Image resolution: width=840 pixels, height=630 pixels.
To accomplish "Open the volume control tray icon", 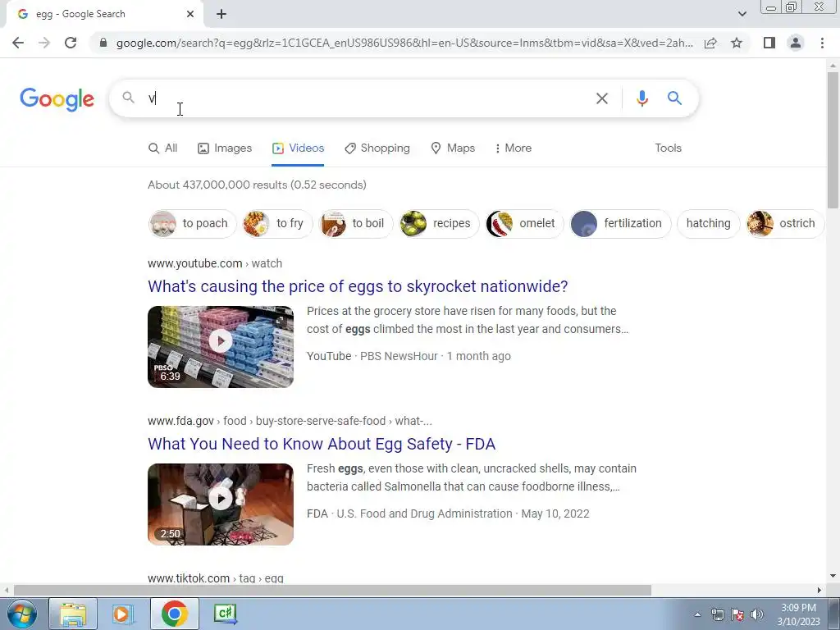I will click(x=756, y=614).
